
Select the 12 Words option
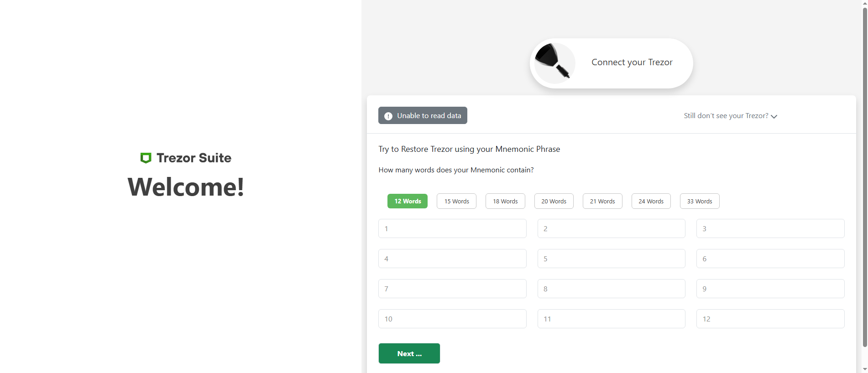tap(408, 201)
